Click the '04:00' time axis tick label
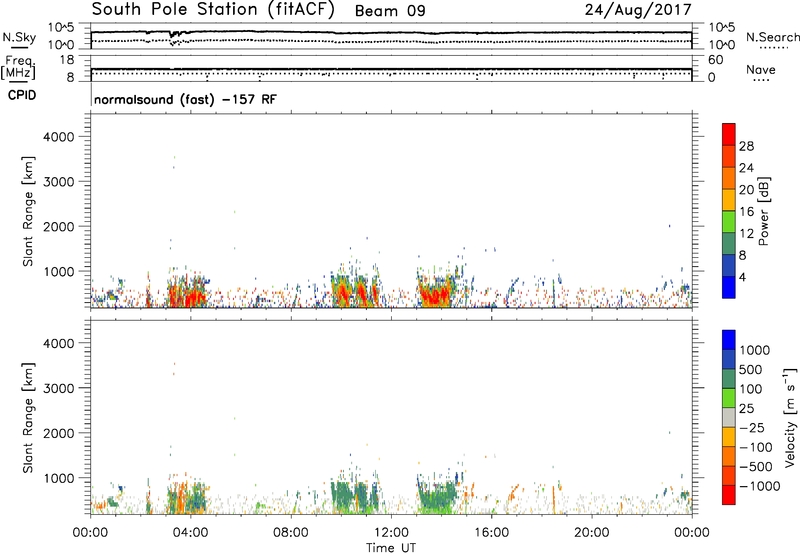The height and width of the screenshot is (554, 800). click(x=190, y=533)
